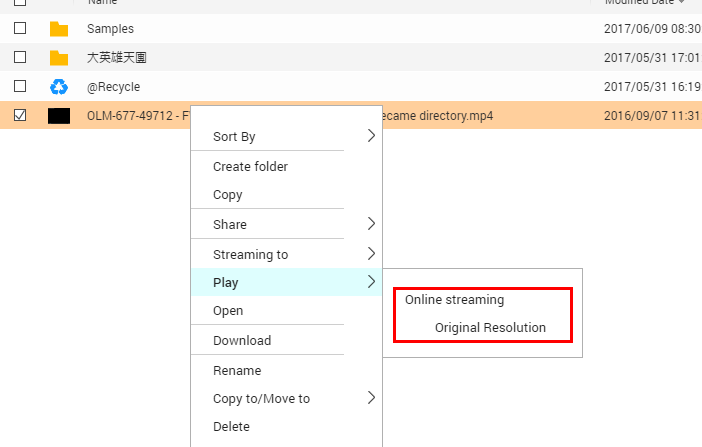This screenshot has height=447, width=702.
Task: Click Online streaming in the Play submenu
Action: [x=454, y=300]
